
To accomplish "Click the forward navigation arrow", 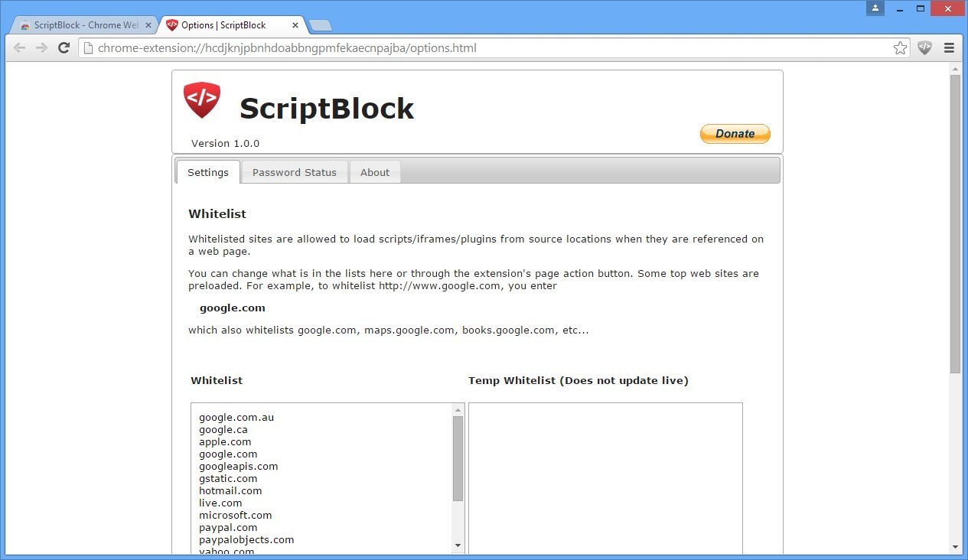I will pos(41,47).
